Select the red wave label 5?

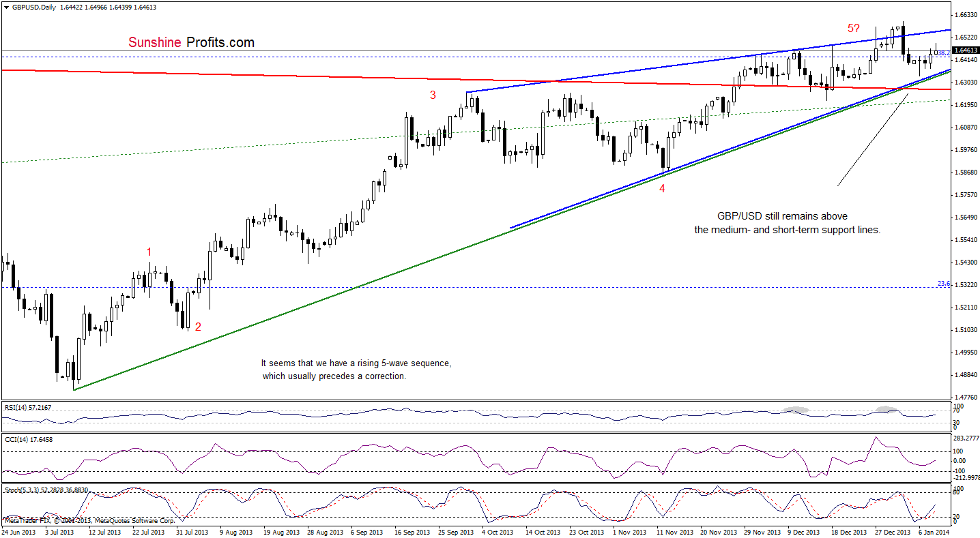[x=854, y=29]
